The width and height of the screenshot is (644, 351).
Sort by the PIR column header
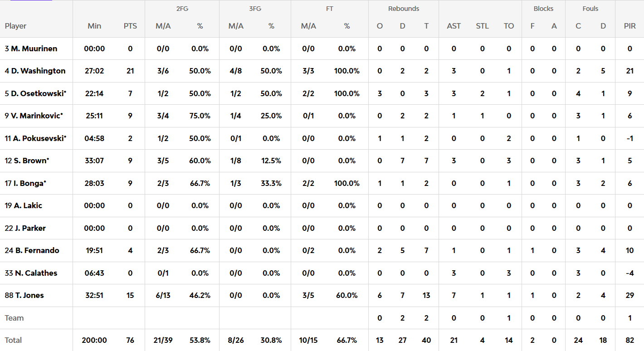[x=629, y=26]
